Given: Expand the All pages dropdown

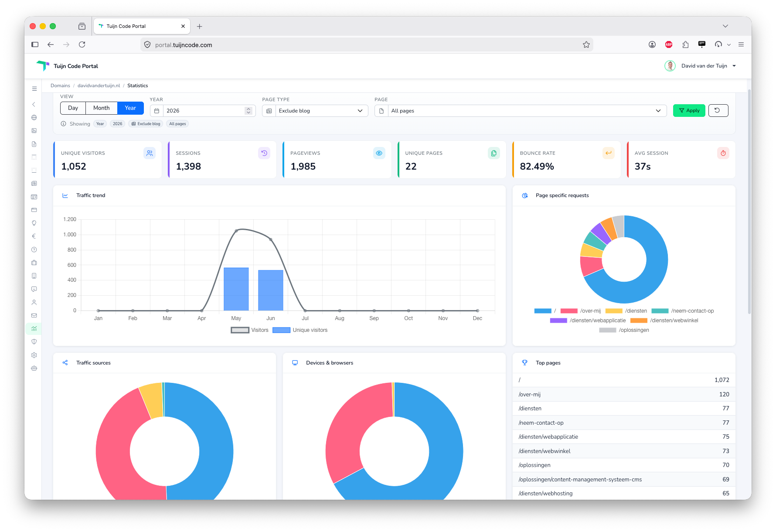Looking at the screenshot, I should [x=521, y=111].
